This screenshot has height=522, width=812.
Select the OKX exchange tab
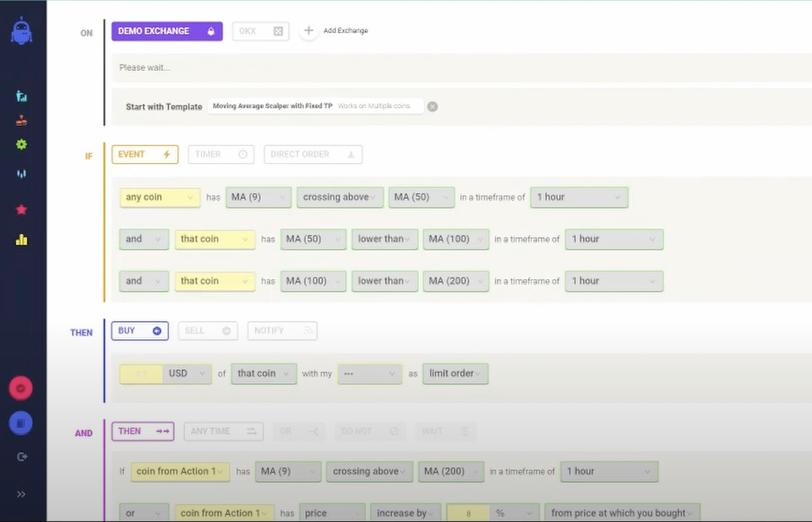tap(260, 31)
